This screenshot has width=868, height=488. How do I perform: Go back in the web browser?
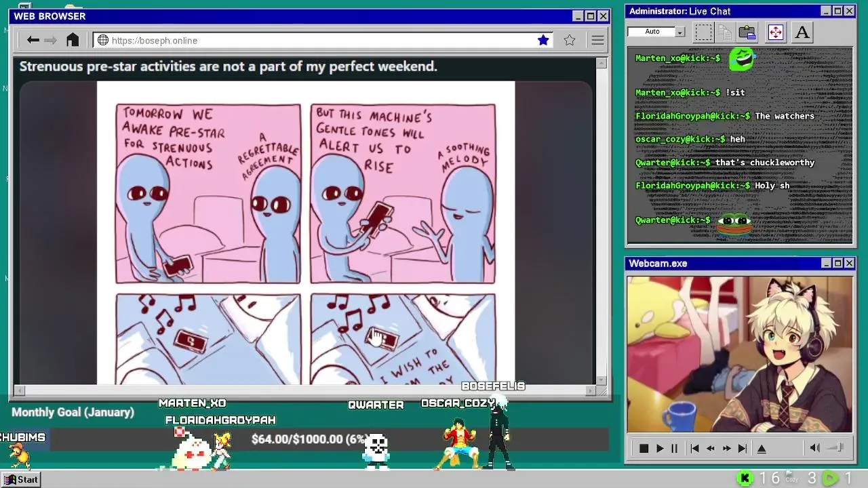(33, 40)
